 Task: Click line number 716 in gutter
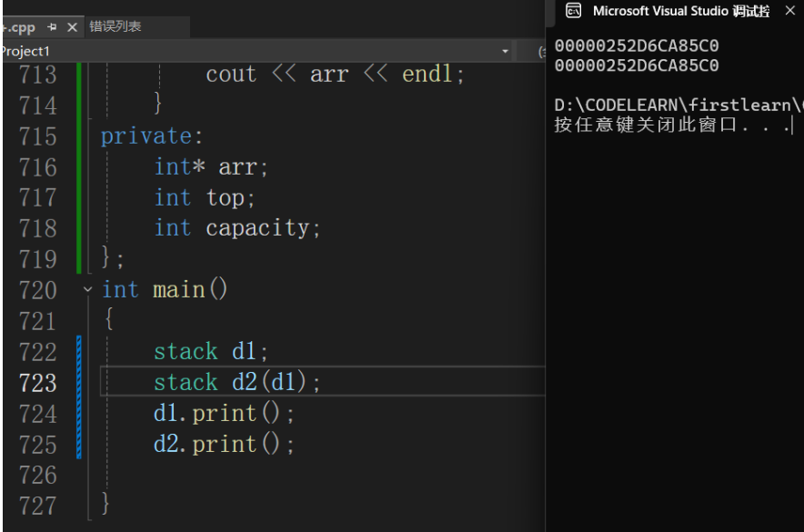click(x=38, y=167)
